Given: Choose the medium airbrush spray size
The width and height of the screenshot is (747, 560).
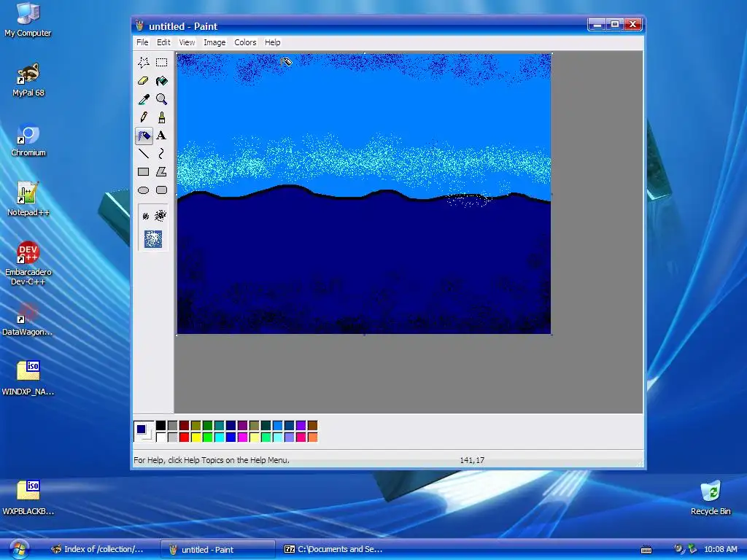Looking at the screenshot, I should tap(160, 216).
